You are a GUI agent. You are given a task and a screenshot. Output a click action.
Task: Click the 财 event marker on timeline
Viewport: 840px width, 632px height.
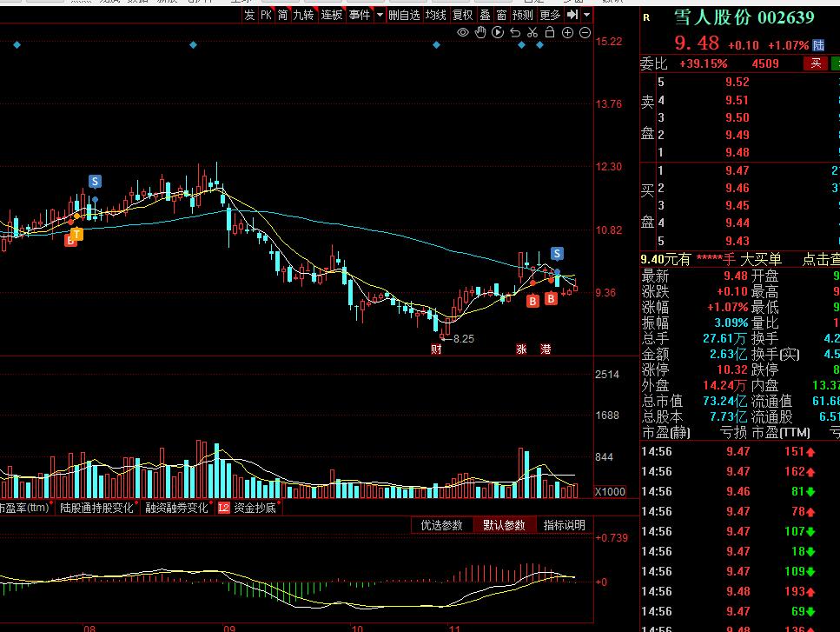click(436, 349)
